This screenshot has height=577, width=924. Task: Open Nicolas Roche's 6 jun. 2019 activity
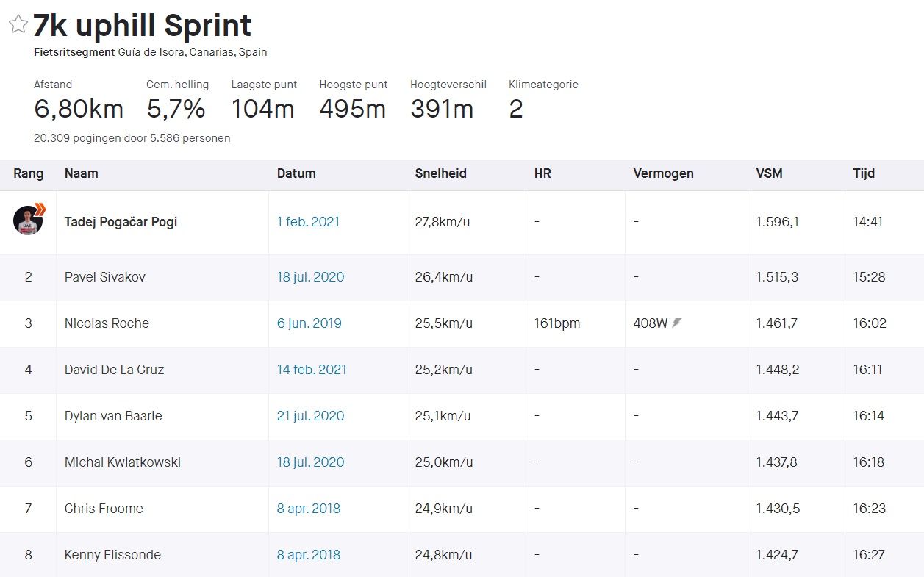(309, 323)
